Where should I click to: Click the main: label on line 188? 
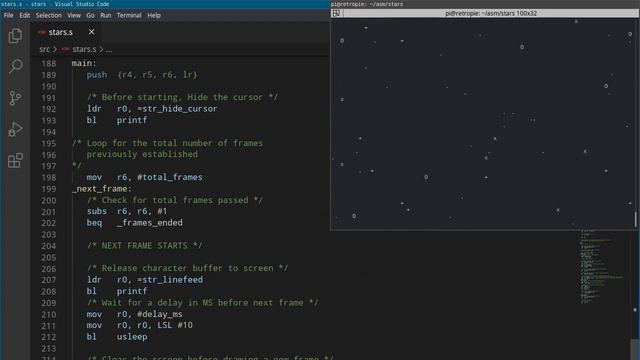tap(84, 63)
